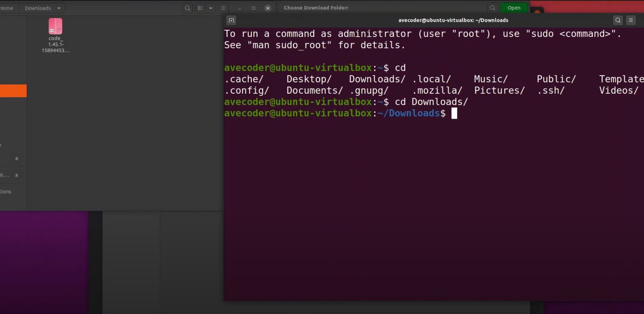Click 'Documents/' in terminal listing
Image resolution: width=644 pixels, height=314 pixels.
pyautogui.click(x=315, y=91)
